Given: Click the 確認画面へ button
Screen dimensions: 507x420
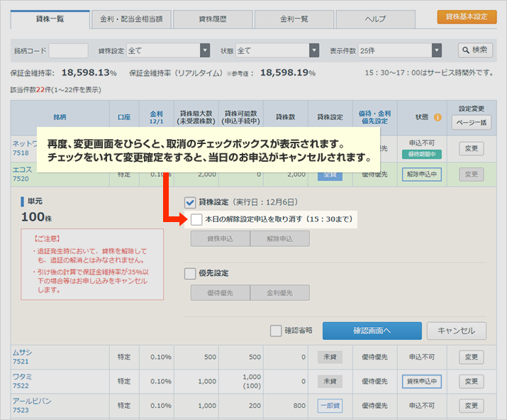Looking at the screenshot, I should pyautogui.click(x=372, y=331).
